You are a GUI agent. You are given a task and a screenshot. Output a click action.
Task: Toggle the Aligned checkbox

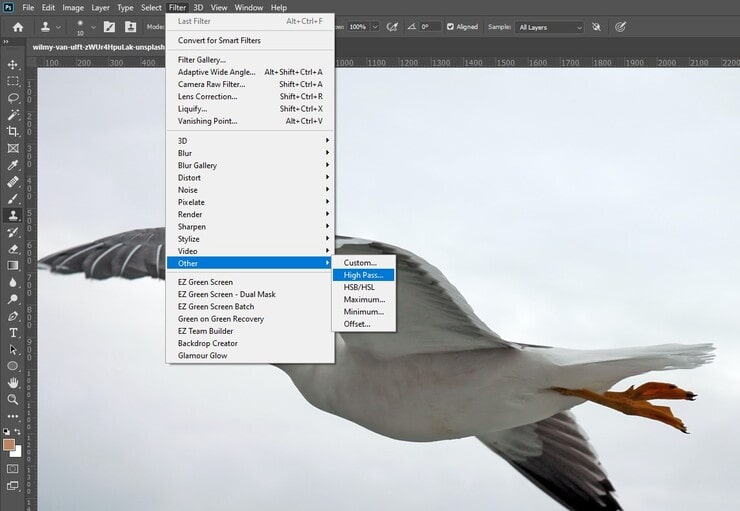(450, 27)
